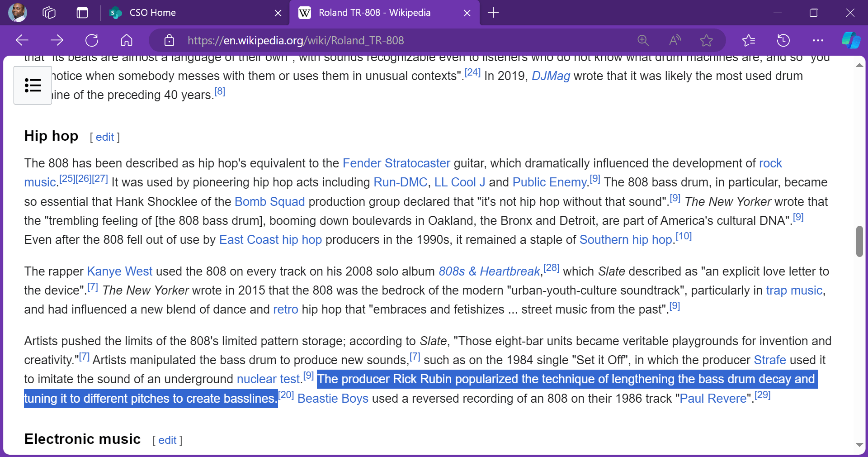The image size is (868, 457).
Task: Open the Bomb Squad link
Action: [x=270, y=201]
